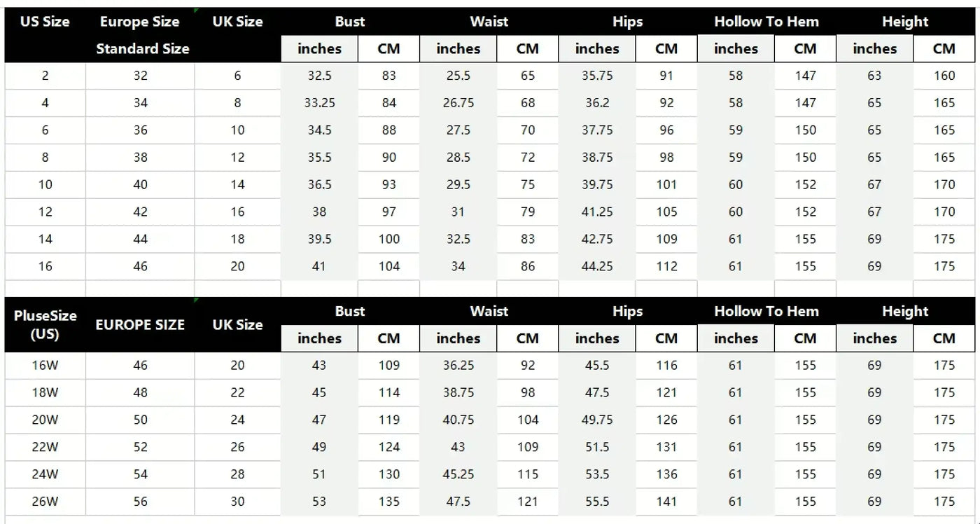The height and width of the screenshot is (524, 980).
Task: Select the 26W size row label
Action: tap(45, 502)
